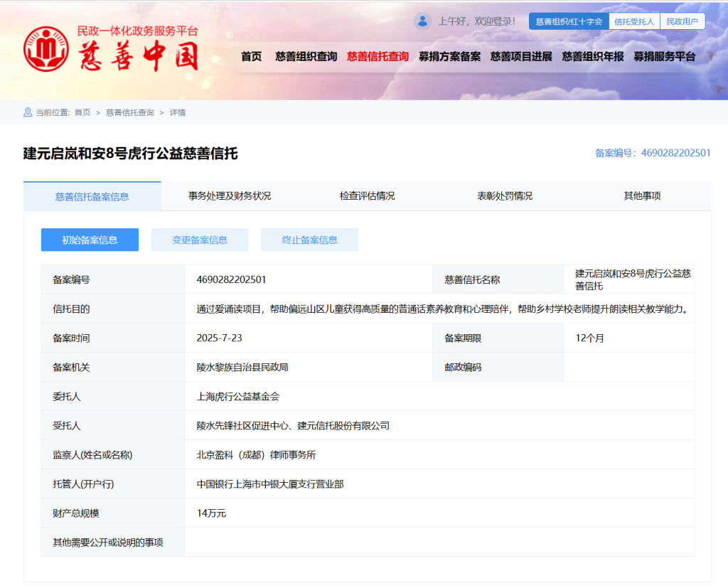728x588 pixels.
Task: Click the 备案机关 row label
Action: coord(71,368)
